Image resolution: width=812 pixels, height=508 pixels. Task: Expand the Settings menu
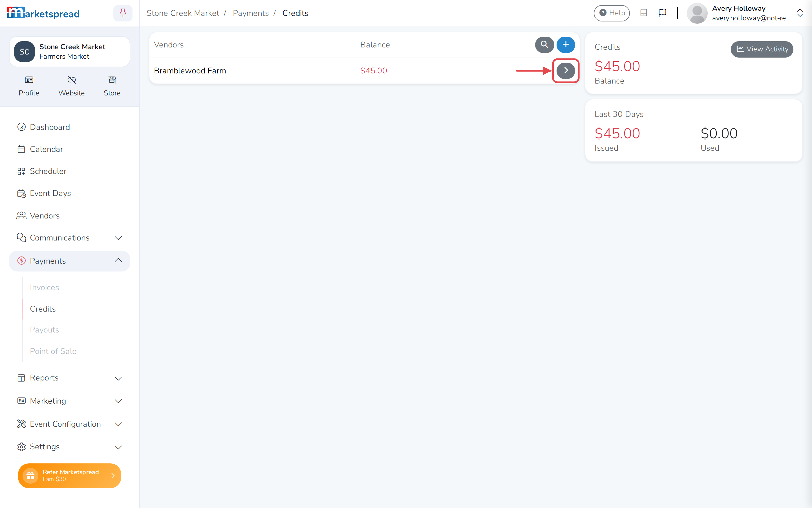coord(69,447)
